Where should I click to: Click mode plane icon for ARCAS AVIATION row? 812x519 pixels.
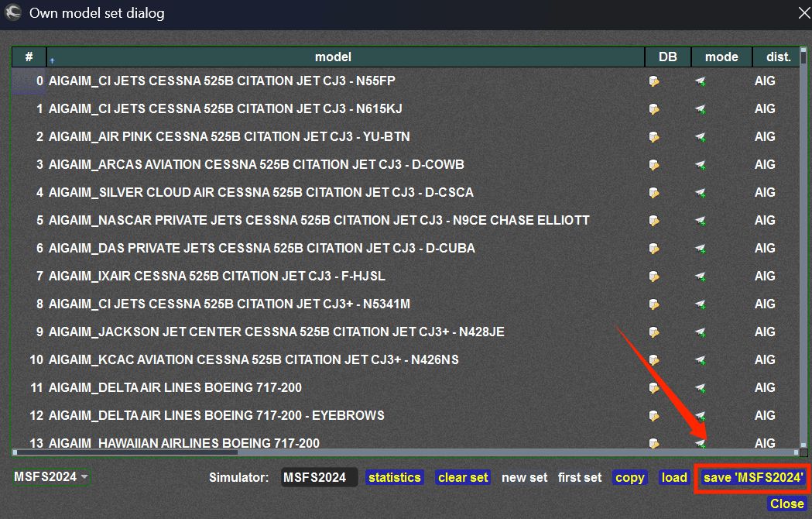pos(700,165)
